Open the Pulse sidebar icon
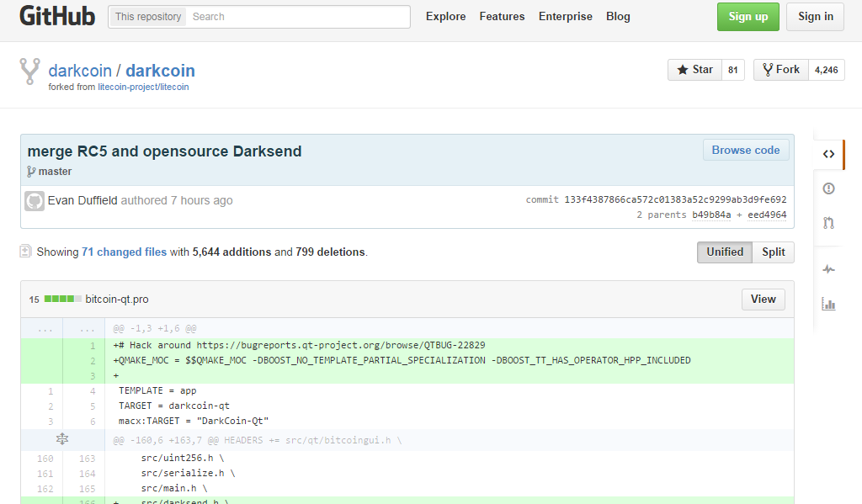This screenshot has width=862, height=504. [828, 269]
